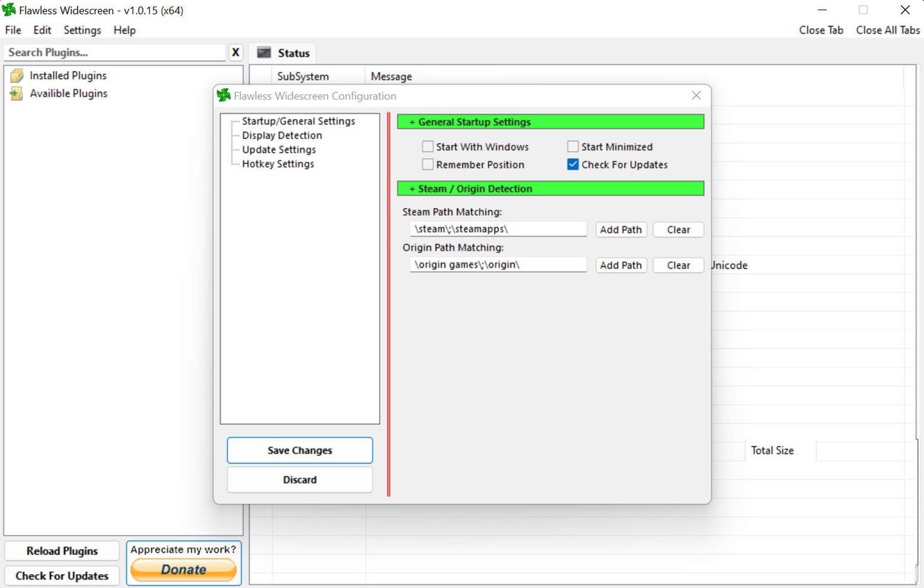Open the Help menu
Viewport: 924px width, 588px height.
click(124, 30)
